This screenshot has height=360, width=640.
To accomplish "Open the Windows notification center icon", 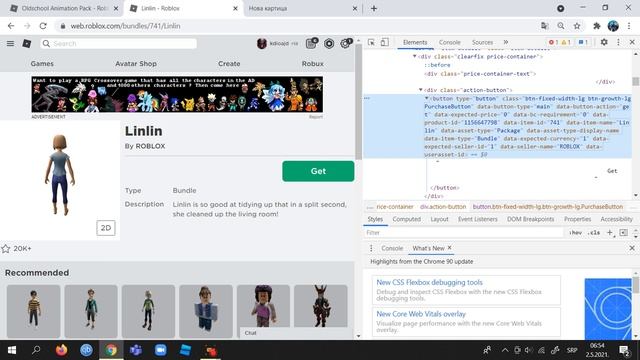I will [624, 350].
